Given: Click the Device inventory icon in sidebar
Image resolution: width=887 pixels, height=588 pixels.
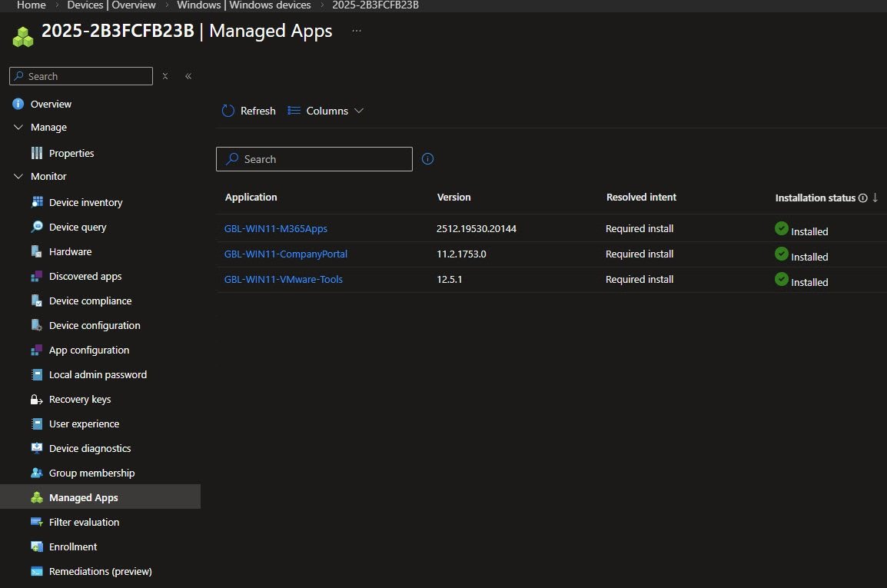Looking at the screenshot, I should 37,202.
